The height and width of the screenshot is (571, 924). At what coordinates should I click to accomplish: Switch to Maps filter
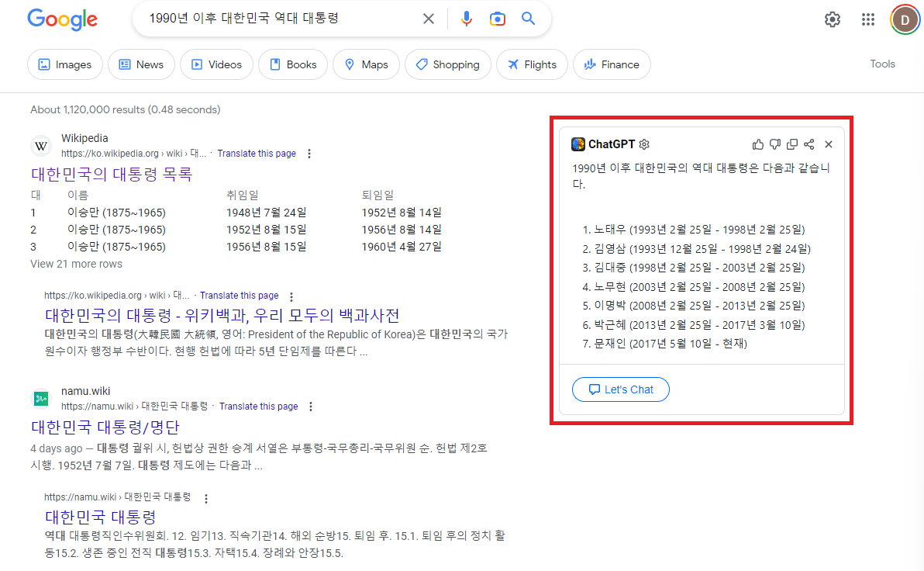[366, 64]
